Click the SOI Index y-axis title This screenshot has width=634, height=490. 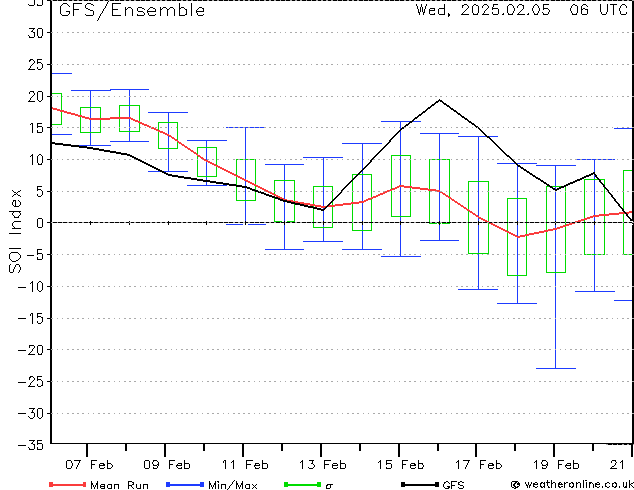coord(15,231)
